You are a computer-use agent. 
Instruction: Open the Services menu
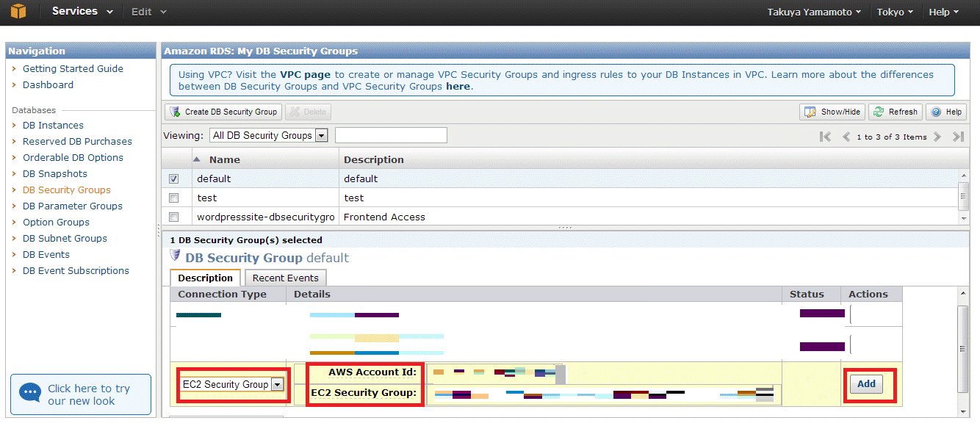pyautogui.click(x=82, y=12)
